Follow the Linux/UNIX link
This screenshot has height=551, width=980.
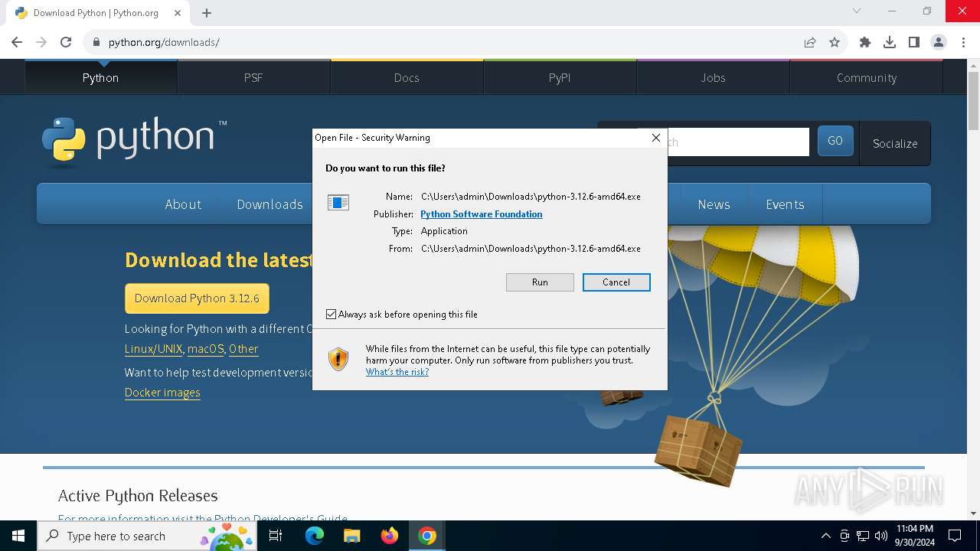pos(153,349)
